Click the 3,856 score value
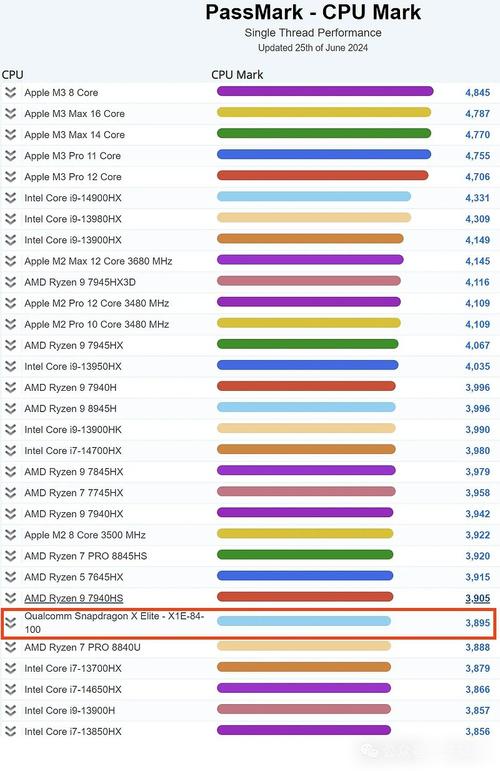Screen dimensions: 500x771 coord(477,732)
